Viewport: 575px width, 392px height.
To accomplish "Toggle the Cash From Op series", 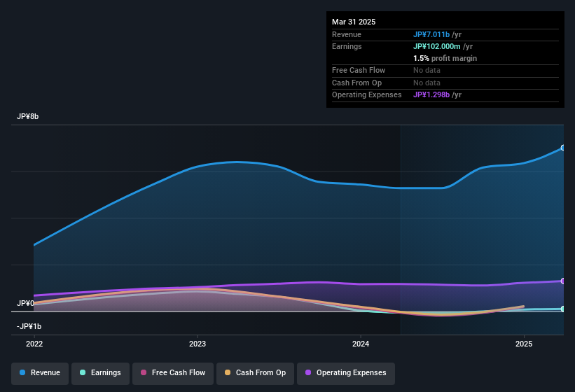I will coord(255,373).
